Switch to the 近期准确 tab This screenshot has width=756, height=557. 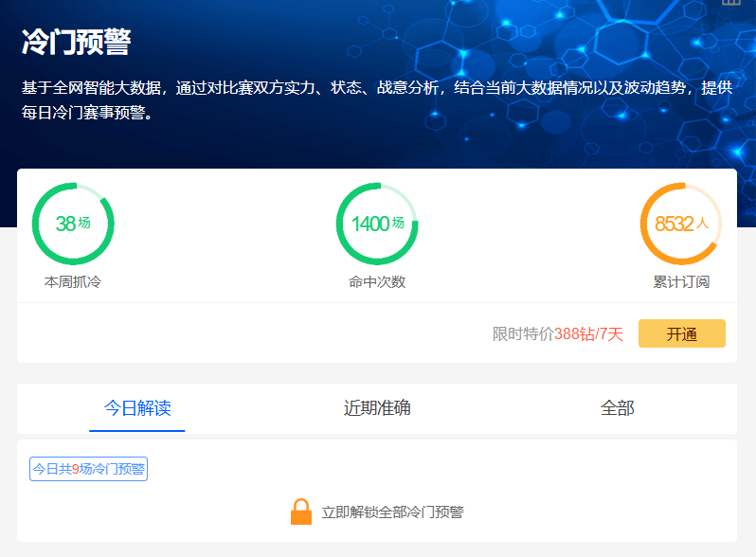point(377,408)
